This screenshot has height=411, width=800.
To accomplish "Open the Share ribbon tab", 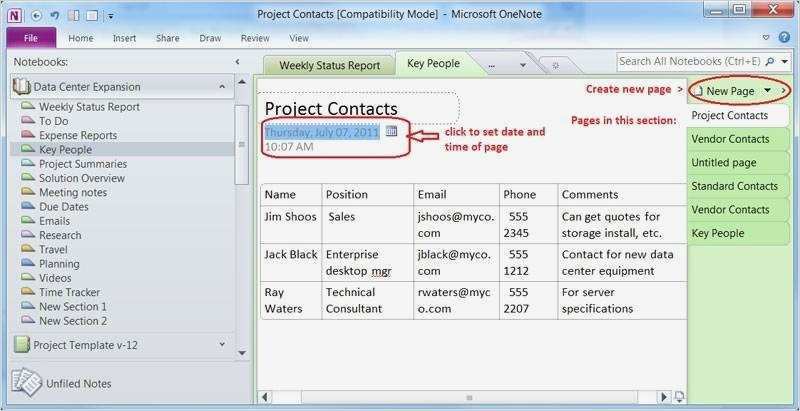I will [168, 38].
